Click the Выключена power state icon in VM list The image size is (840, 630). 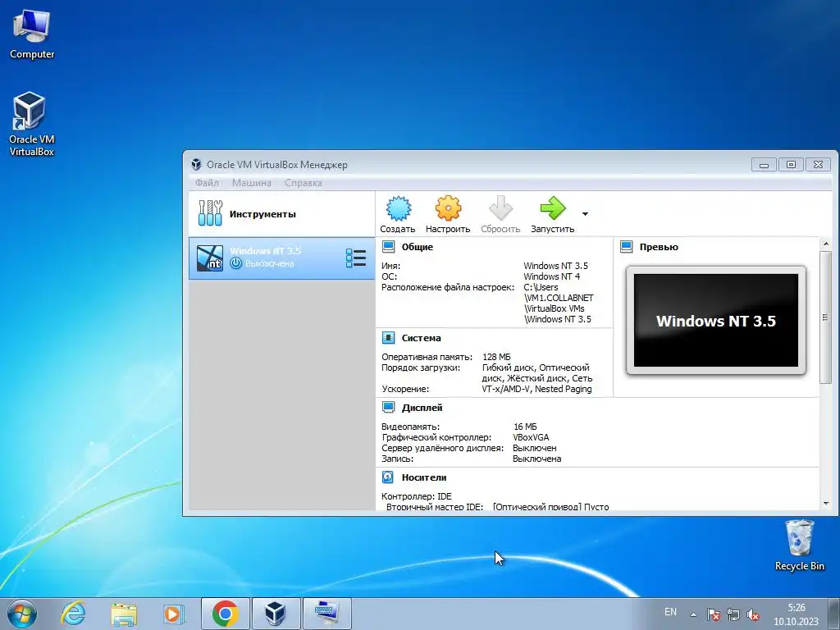pyautogui.click(x=235, y=263)
